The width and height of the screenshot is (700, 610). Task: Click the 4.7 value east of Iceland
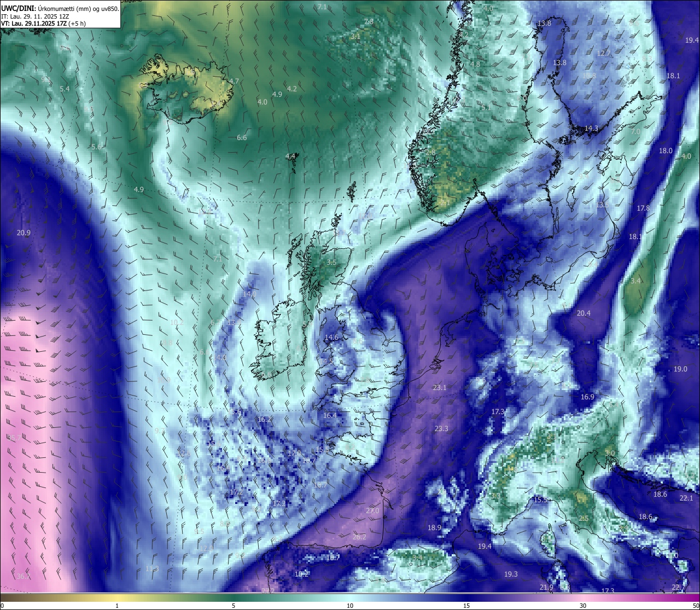click(x=234, y=81)
